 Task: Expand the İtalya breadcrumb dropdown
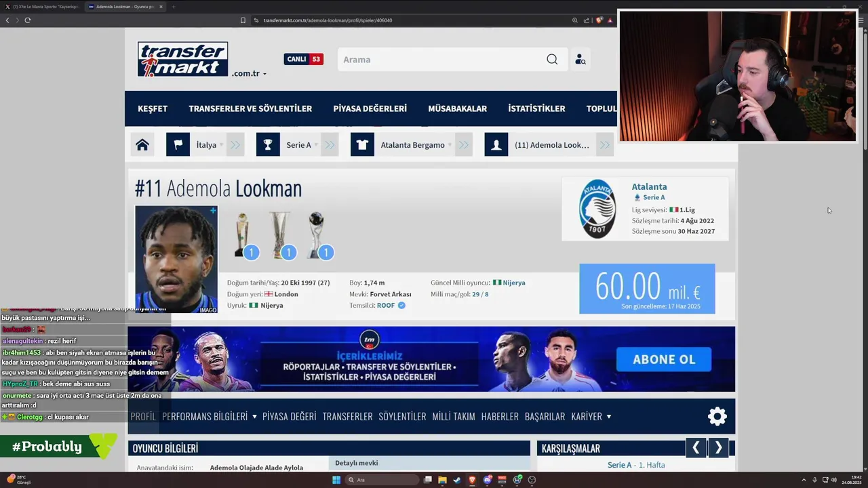(x=221, y=145)
